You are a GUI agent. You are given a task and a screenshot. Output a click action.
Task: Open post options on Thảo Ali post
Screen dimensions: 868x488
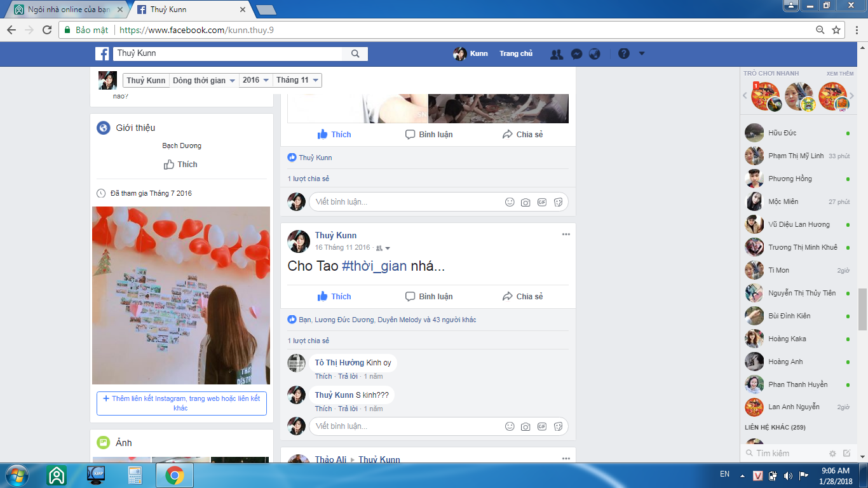(566, 458)
